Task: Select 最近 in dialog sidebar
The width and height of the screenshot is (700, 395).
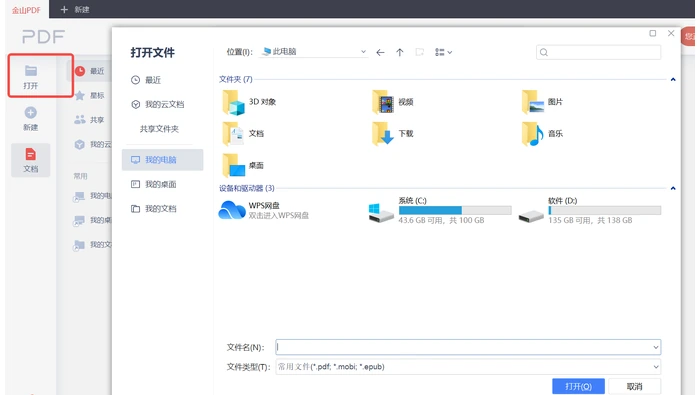Action: tap(146, 80)
